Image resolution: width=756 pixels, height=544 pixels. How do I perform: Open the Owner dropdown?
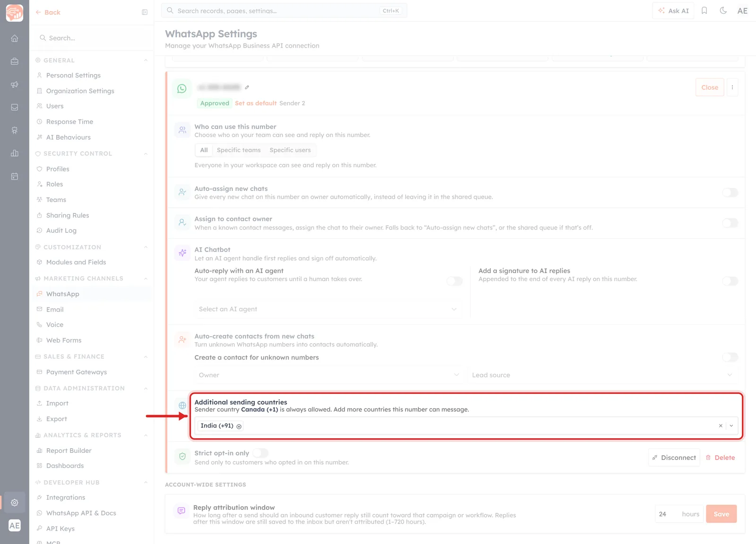click(329, 375)
